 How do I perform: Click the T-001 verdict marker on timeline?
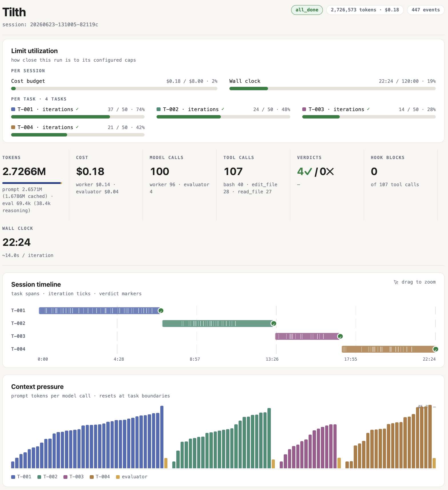(x=161, y=311)
